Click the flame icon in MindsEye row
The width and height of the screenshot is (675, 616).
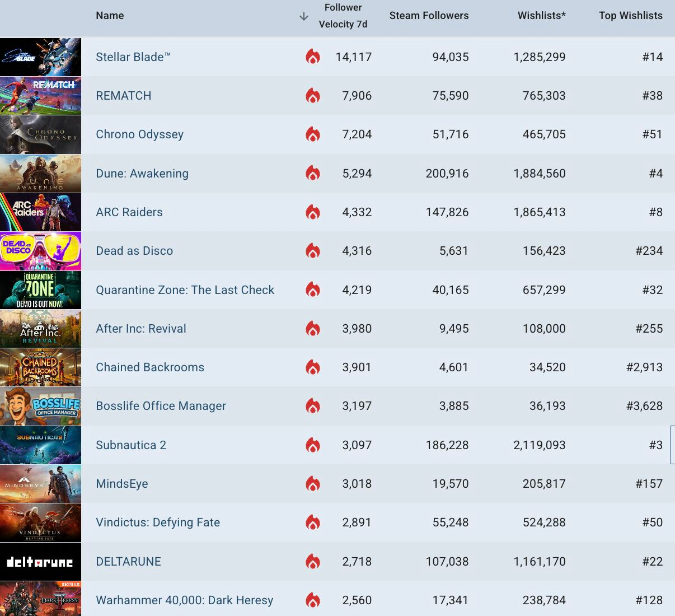313,484
